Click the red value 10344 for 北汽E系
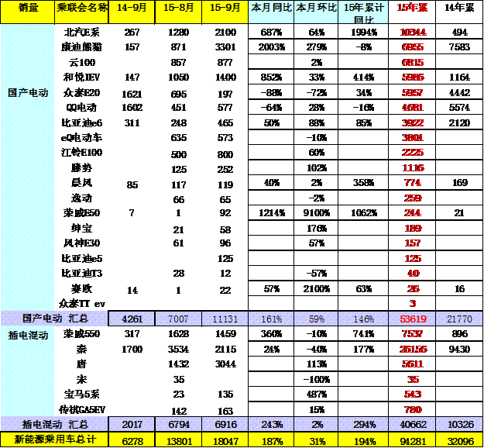This screenshot has height=448, width=484. pyautogui.click(x=413, y=32)
